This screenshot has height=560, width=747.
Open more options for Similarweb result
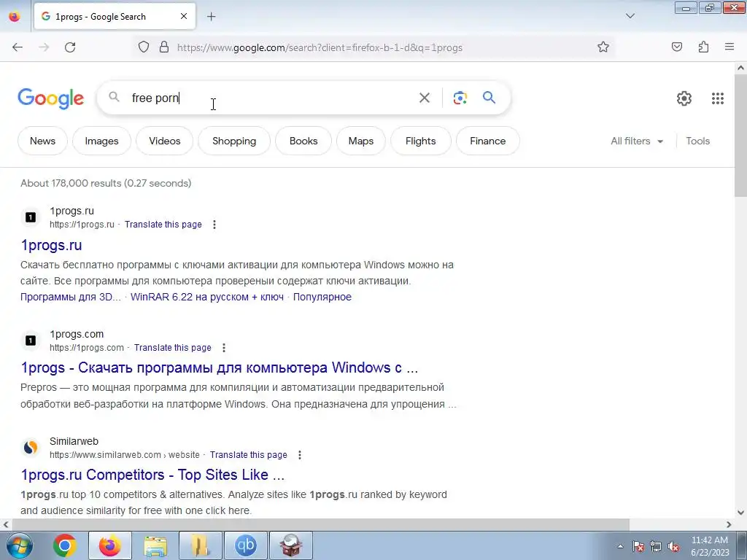pos(300,455)
